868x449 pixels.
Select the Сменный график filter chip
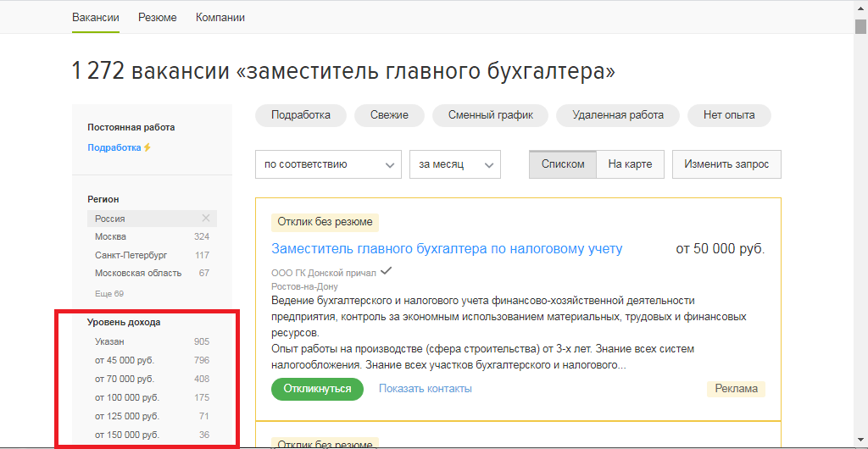(490, 115)
